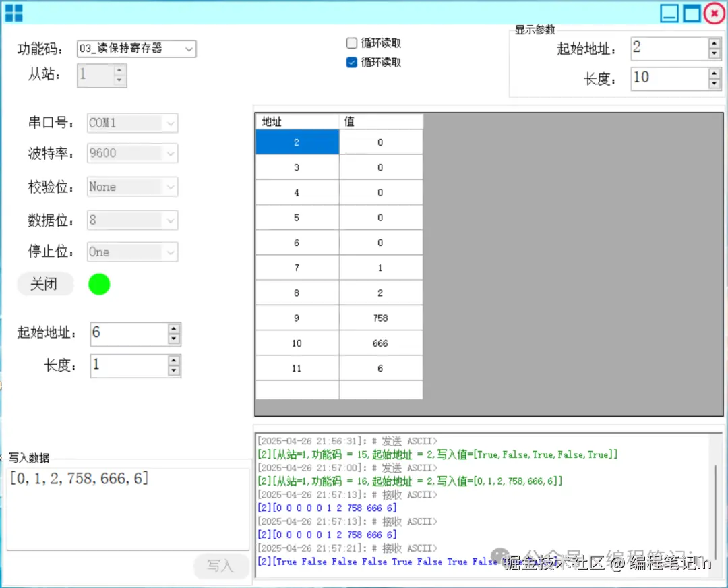The height and width of the screenshot is (588, 728).
Task: Click the 地址 column header
Action: tap(297, 121)
